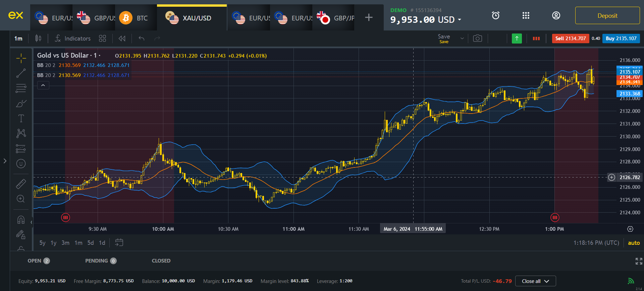Click the red bars icon in toolbar
The height and width of the screenshot is (291, 644).
point(536,39)
